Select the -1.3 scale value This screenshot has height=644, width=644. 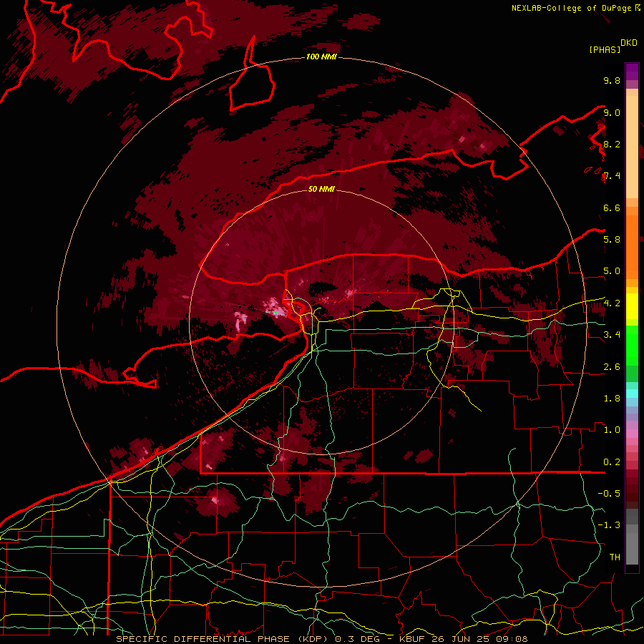click(609, 525)
